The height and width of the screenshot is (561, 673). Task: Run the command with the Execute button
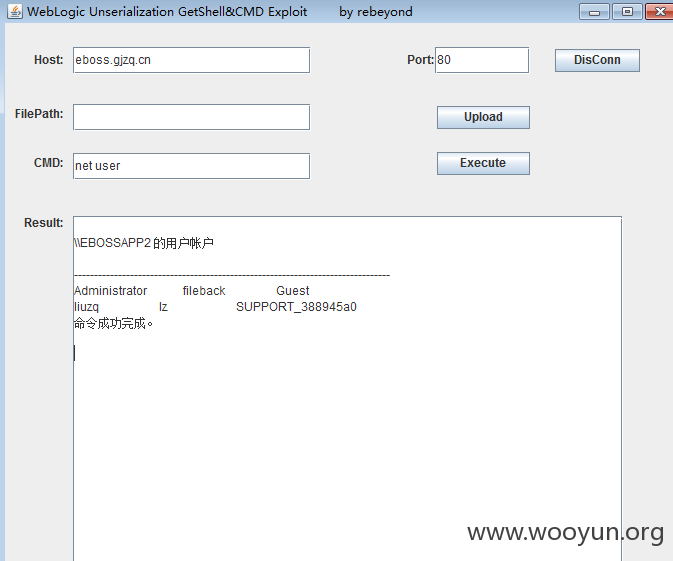click(x=483, y=163)
